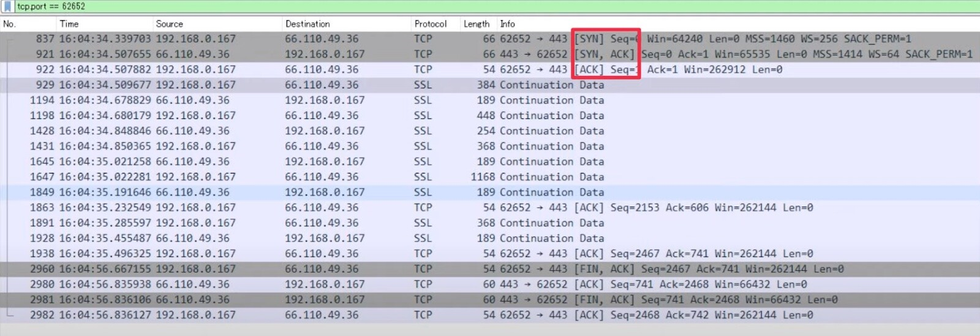The width and height of the screenshot is (980, 336).
Task: Select packet 1647 with length 1168
Action: coord(306,177)
